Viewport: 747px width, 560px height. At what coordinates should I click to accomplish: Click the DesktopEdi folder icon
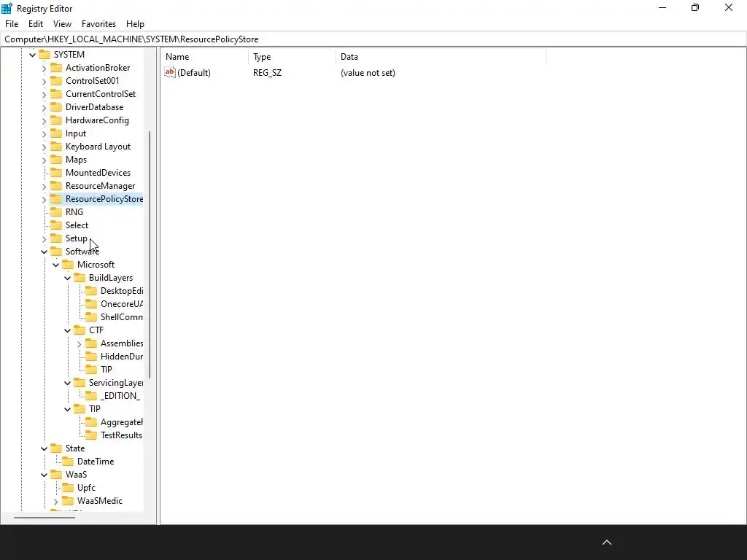(91, 290)
